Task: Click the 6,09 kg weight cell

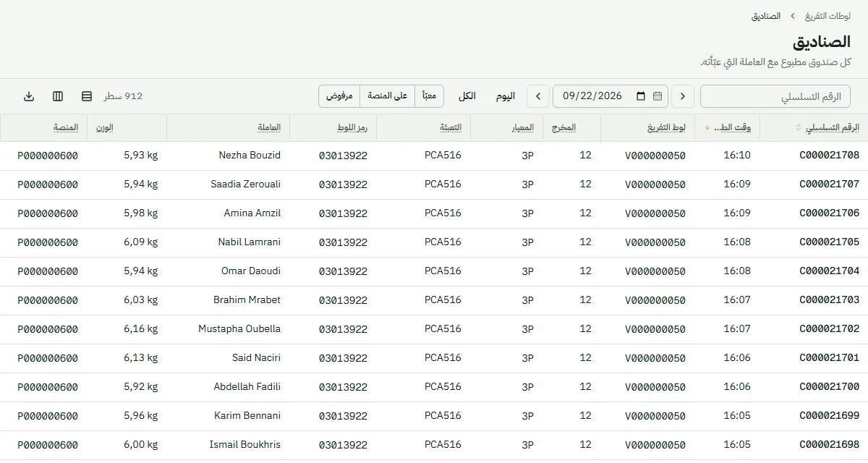Action: click(141, 242)
